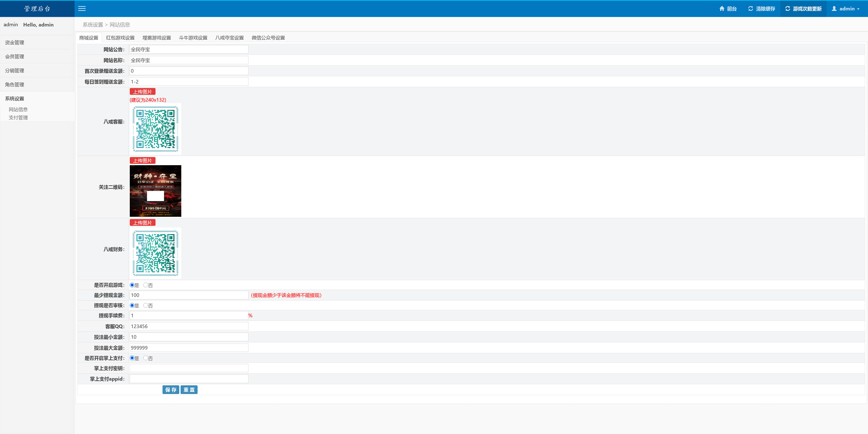The image size is (868, 434).
Task: Click the admin user silhouette icon
Action: tap(834, 9)
